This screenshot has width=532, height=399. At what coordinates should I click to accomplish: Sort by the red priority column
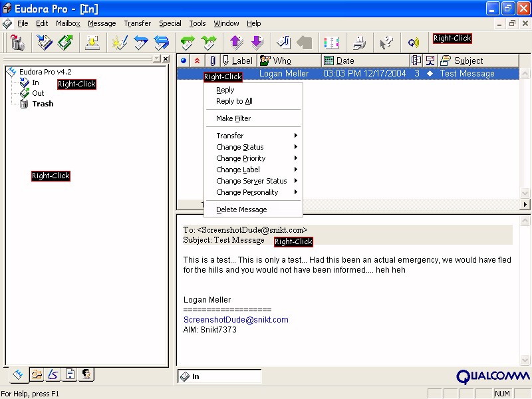click(x=197, y=61)
